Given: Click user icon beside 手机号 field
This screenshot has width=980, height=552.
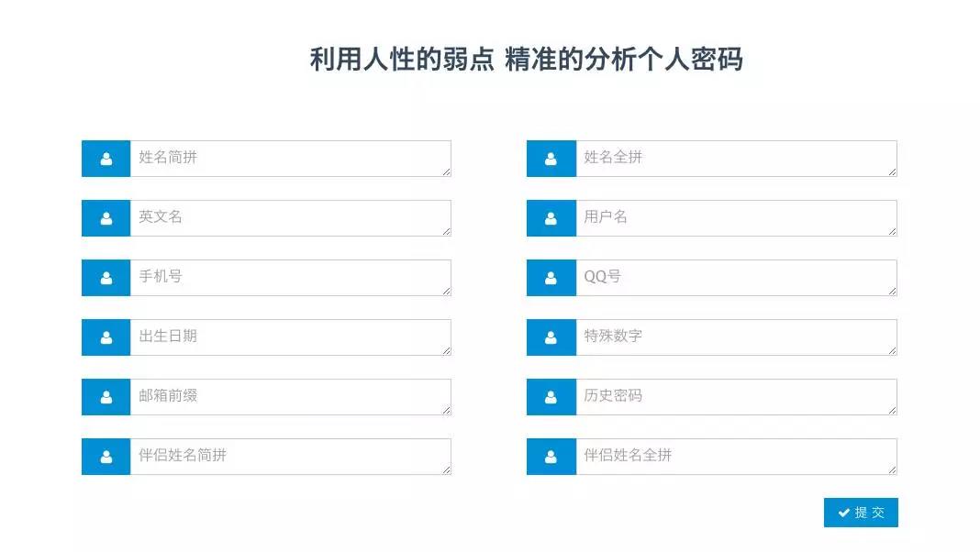Looking at the screenshot, I should [106, 278].
